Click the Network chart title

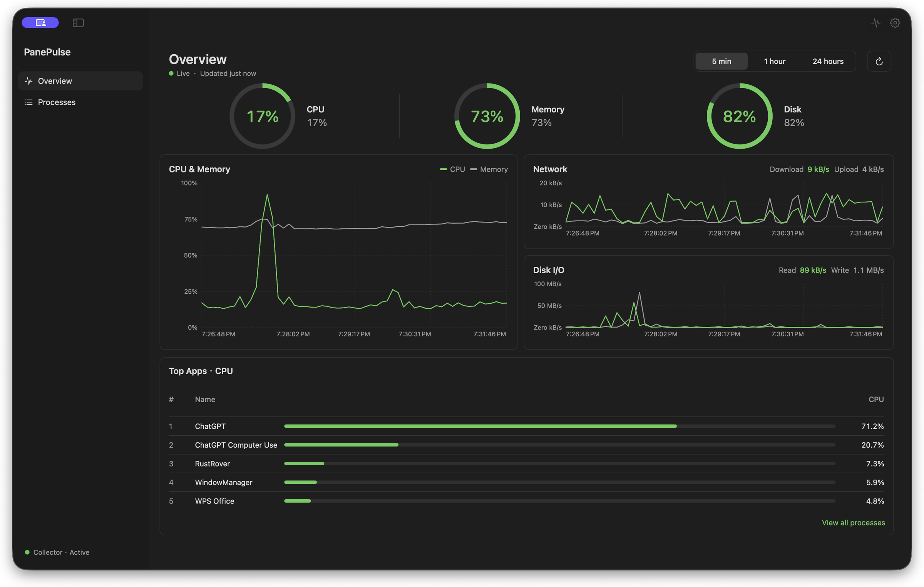tap(550, 169)
